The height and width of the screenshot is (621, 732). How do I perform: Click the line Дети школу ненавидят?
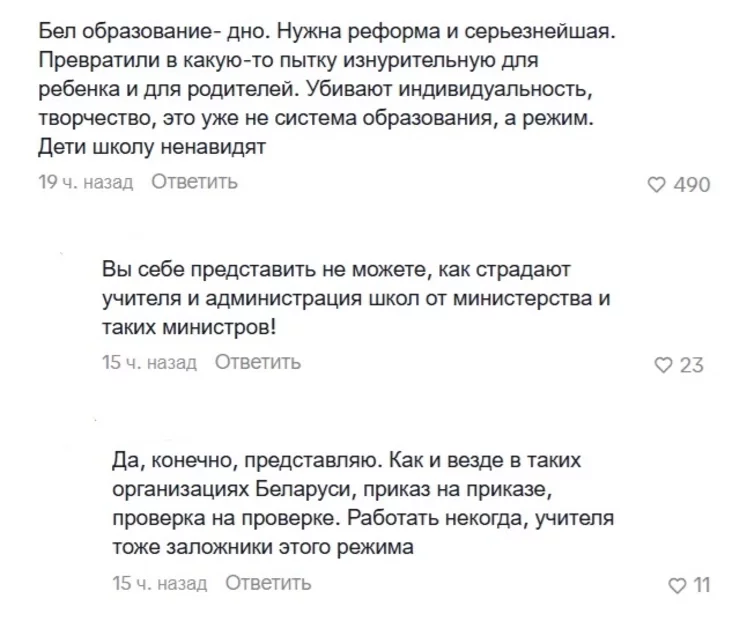(x=152, y=147)
